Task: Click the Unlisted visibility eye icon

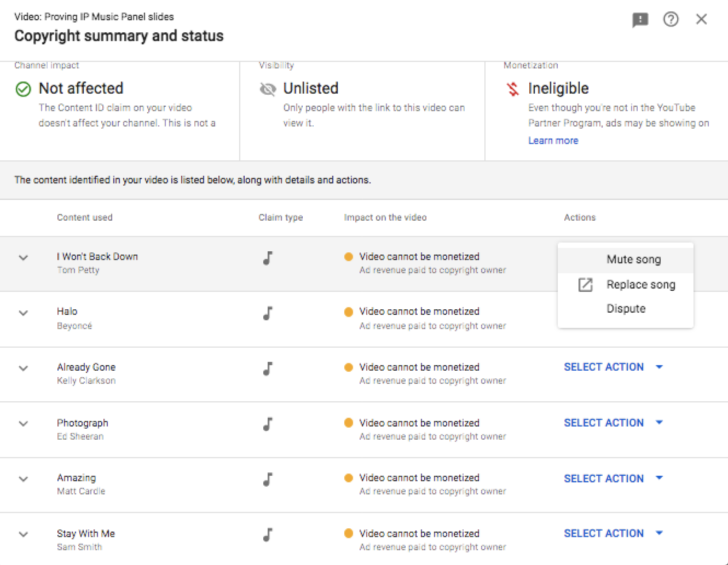Action: (x=268, y=89)
